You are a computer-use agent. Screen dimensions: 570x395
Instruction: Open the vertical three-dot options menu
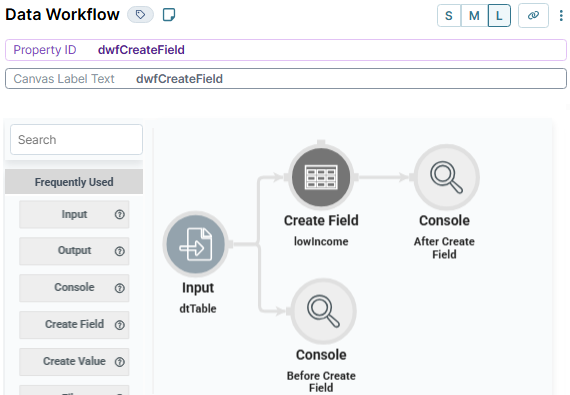tap(561, 16)
